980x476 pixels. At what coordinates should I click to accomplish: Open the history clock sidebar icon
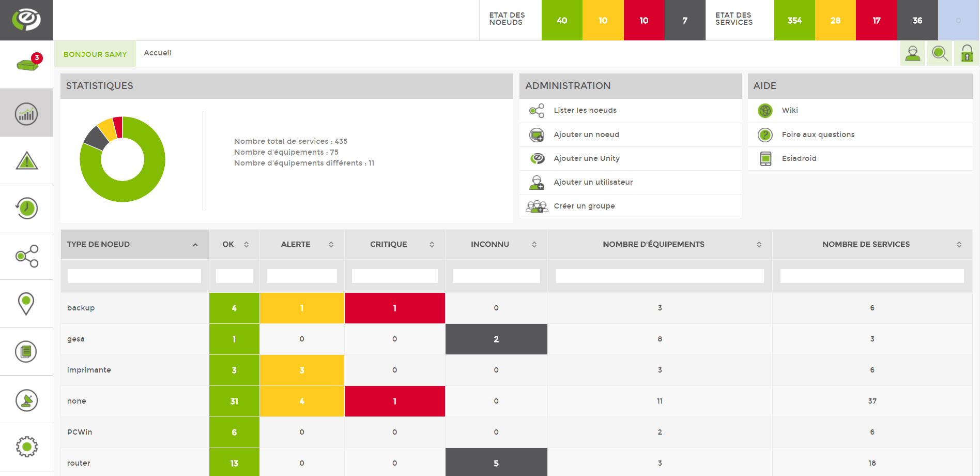tap(26, 209)
